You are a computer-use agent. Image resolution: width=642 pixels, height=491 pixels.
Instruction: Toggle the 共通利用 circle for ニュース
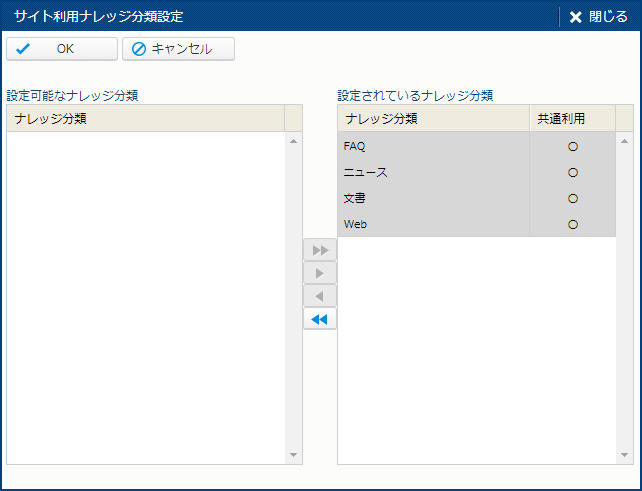pyautogui.click(x=573, y=172)
